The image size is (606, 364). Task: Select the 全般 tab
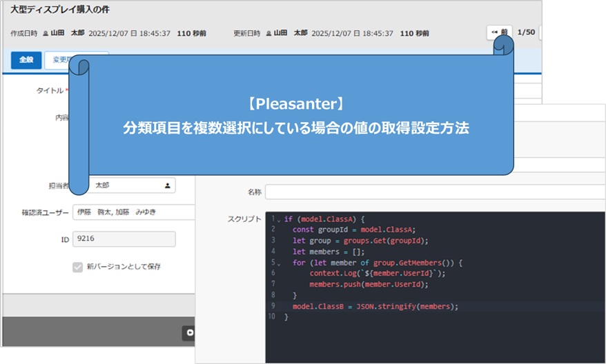[26, 60]
